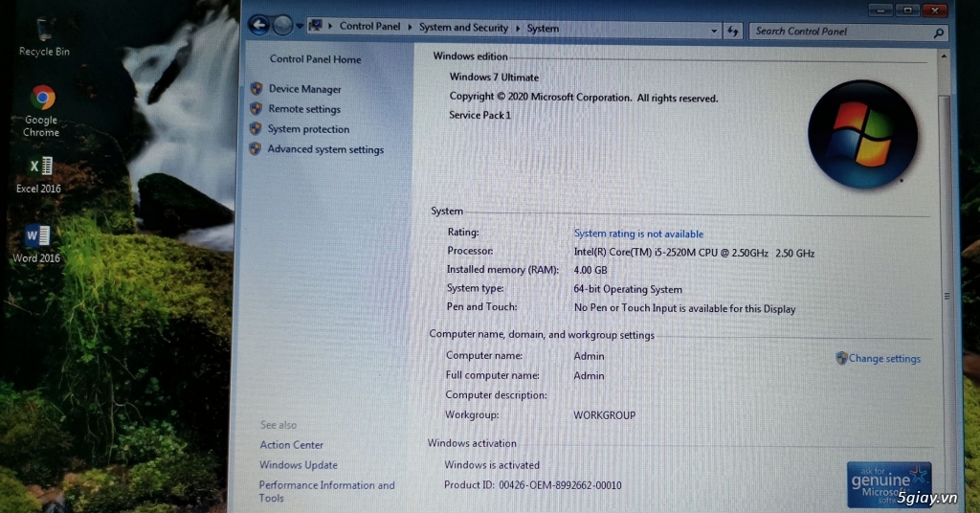Expand the arrow after System and Security

tap(518, 28)
